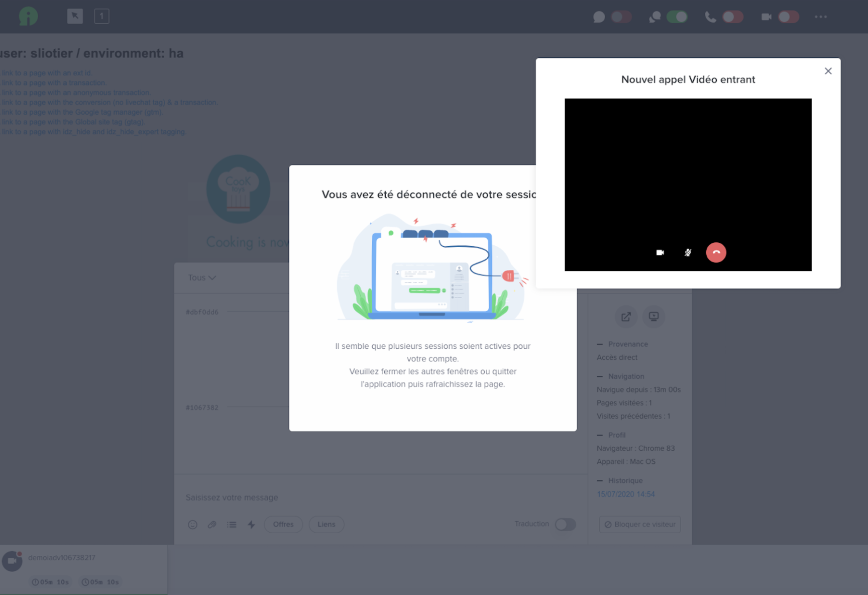Collapse the Navigation section

coord(600,376)
